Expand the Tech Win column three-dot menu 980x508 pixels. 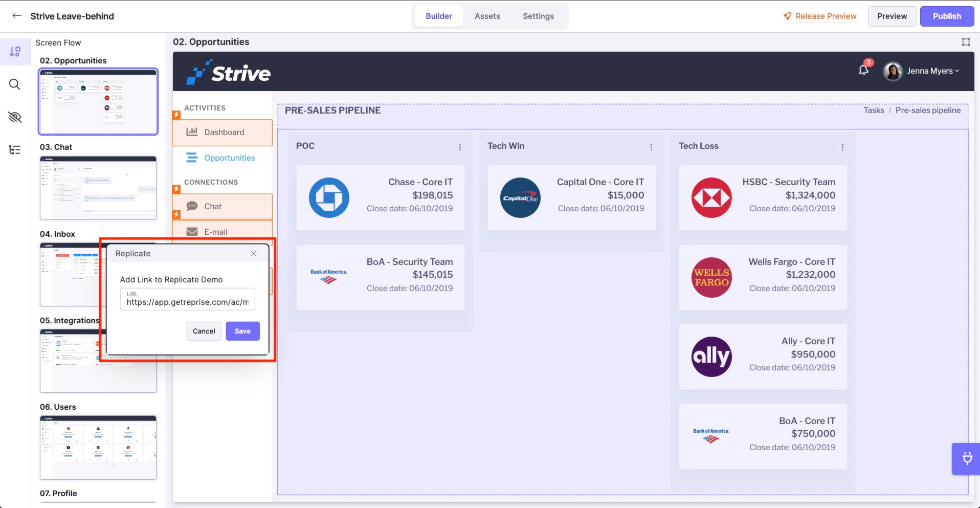coord(651,147)
